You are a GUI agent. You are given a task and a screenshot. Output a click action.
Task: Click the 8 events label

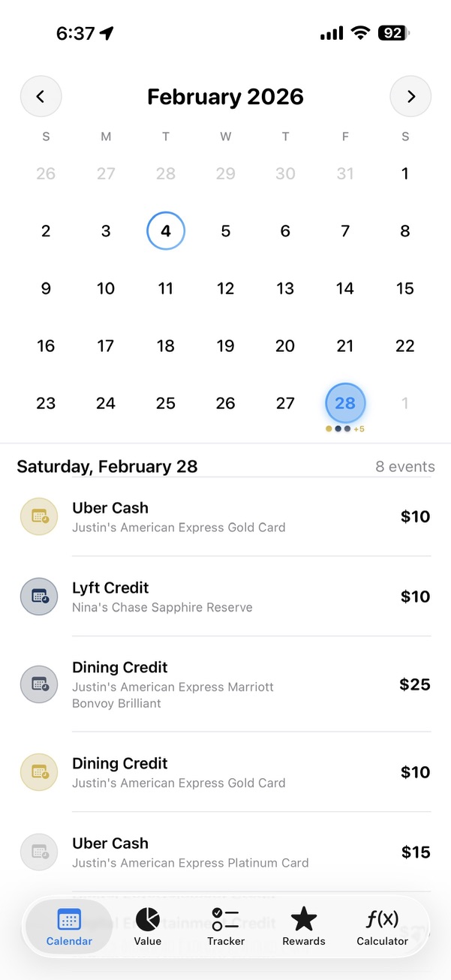click(x=404, y=466)
